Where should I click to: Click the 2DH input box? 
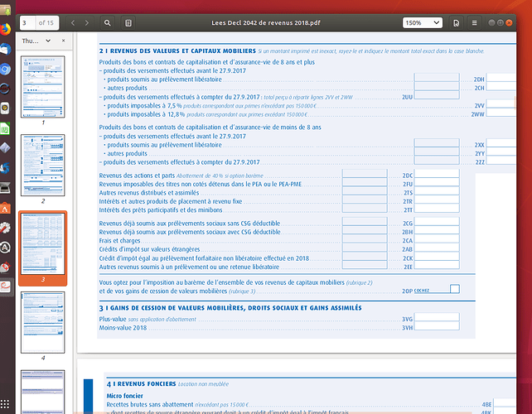click(501, 78)
